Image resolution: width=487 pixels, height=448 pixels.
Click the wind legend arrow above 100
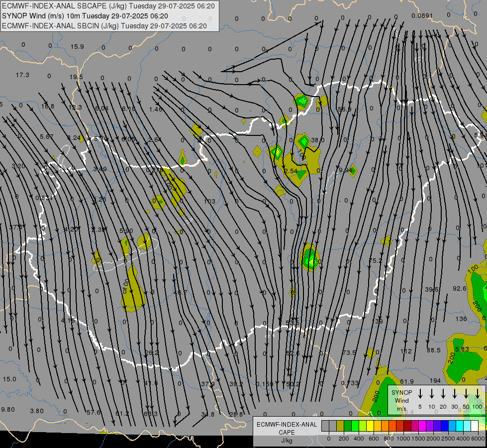pyautogui.click(x=478, y=393)
